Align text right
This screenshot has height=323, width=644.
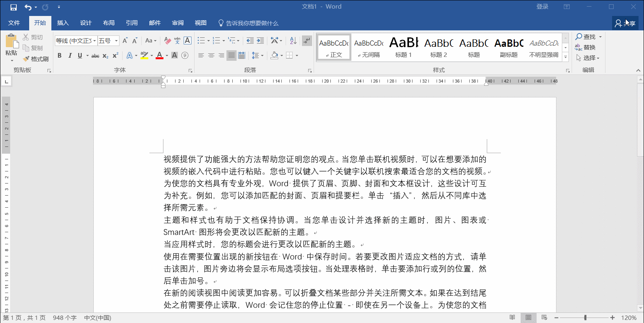click(221, 56)
